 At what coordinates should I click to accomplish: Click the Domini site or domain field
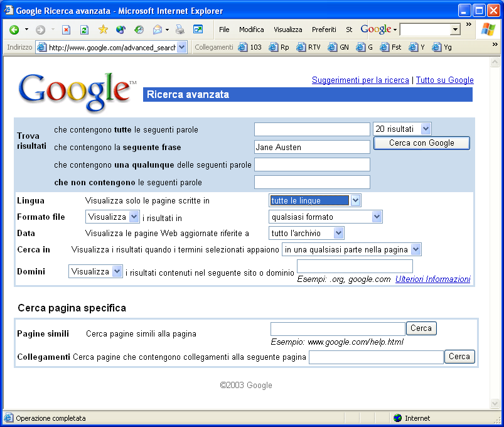click(x=355, y=266)
